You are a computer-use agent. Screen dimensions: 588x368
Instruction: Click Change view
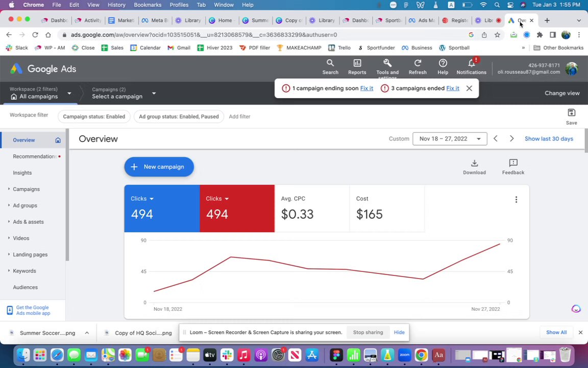(x=562, y=93)
